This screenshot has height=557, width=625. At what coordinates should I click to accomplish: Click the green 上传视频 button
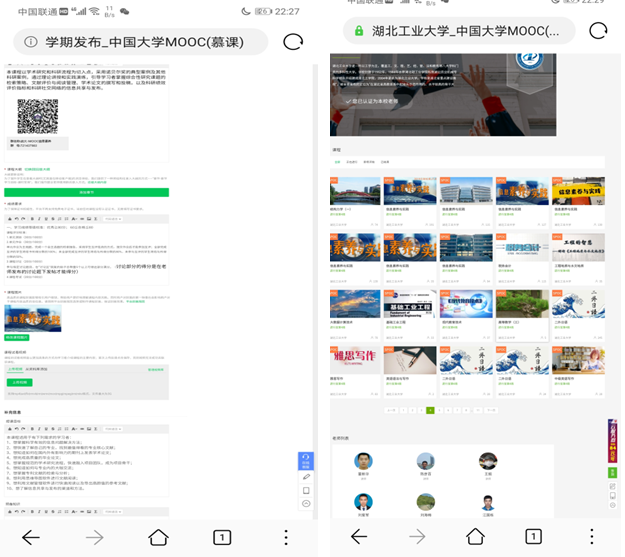click(20, 382)
